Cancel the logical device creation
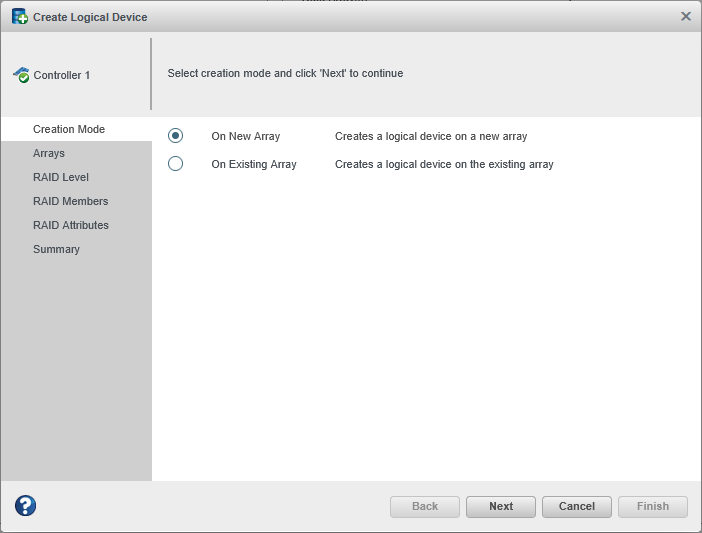Image resolution: width=702 pixels, height=533 pixels. 577,506
